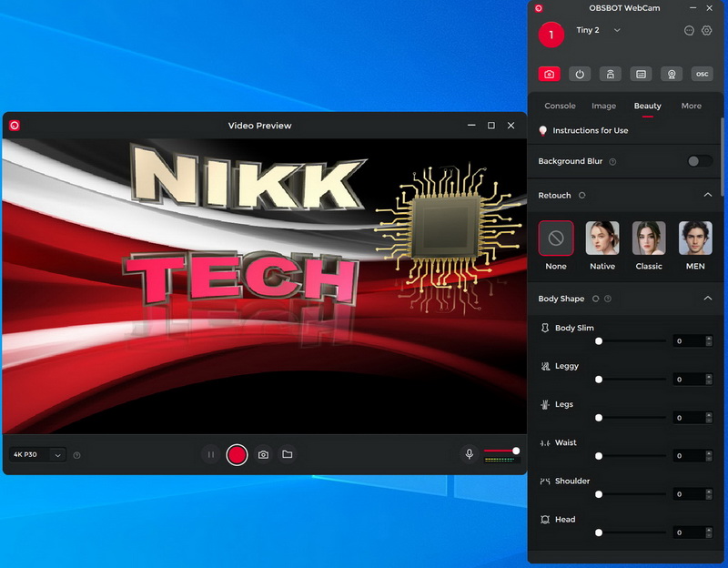The image size is (728, 568).
Task: Mute the microphone in Video Preview
Action: [470, 453]
